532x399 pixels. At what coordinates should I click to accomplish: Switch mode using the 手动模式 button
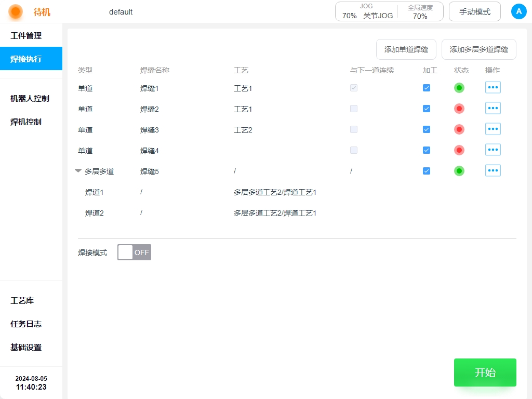(474, 11)
